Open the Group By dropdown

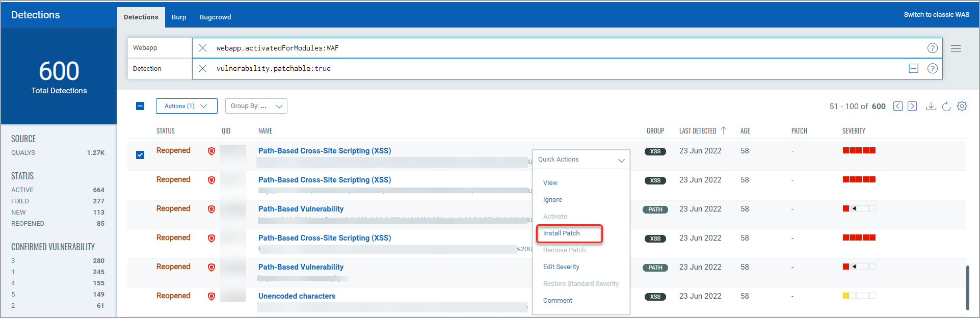(x=256, y=106)
